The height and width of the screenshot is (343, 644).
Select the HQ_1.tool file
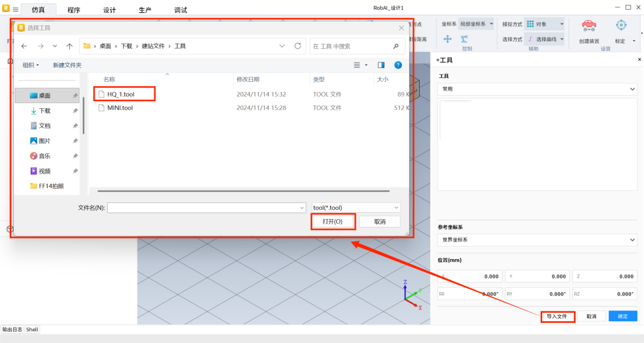tap(121, 94)
